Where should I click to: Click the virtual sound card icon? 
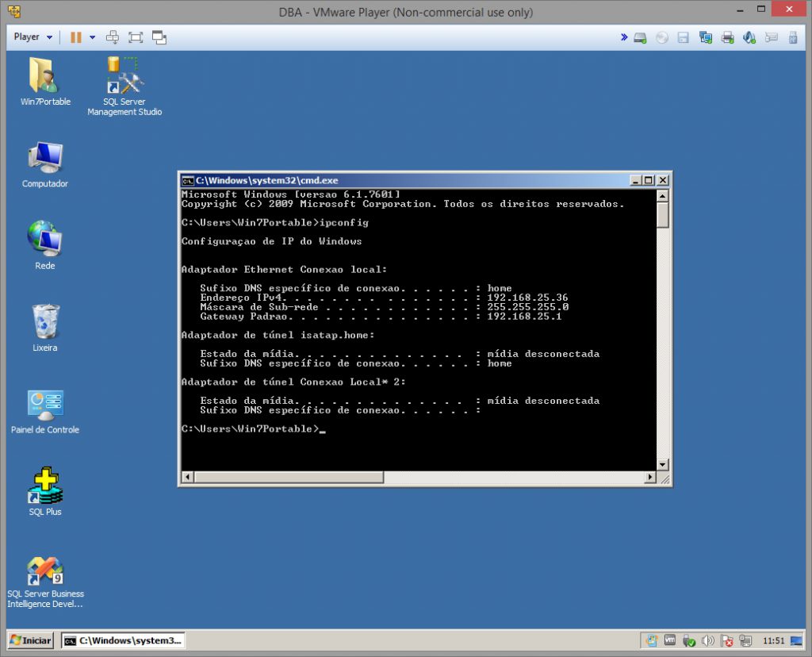point(749,36)
